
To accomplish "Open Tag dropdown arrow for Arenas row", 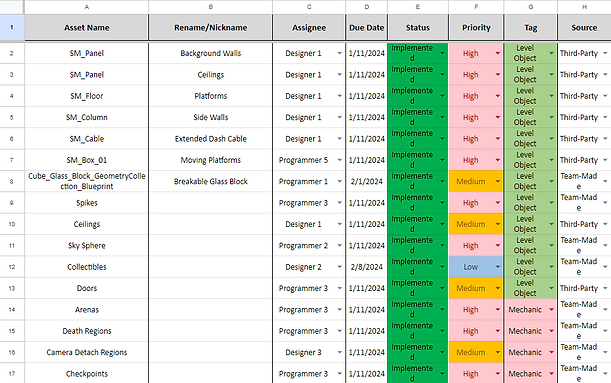I will tap(551, 310).
